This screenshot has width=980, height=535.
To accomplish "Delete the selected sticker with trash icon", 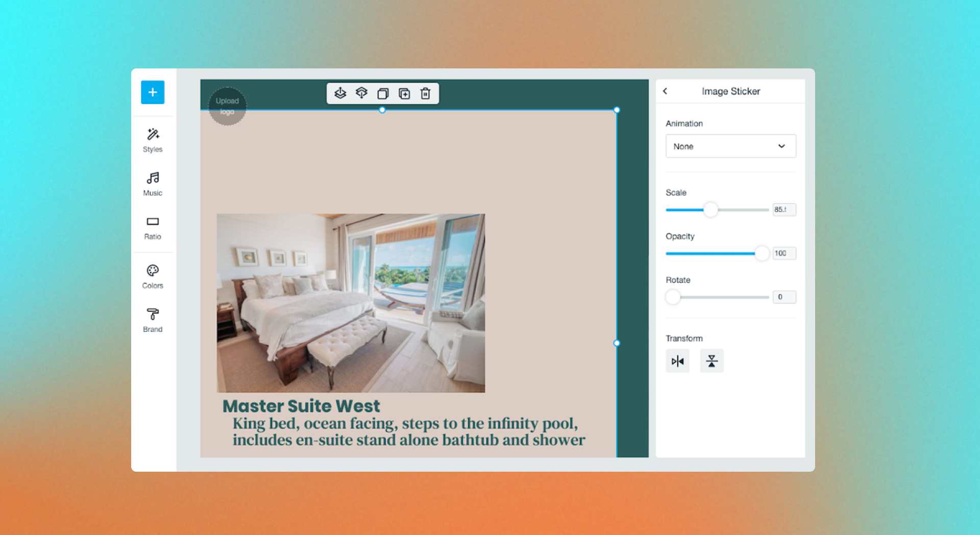I will (x=425, y=93).
